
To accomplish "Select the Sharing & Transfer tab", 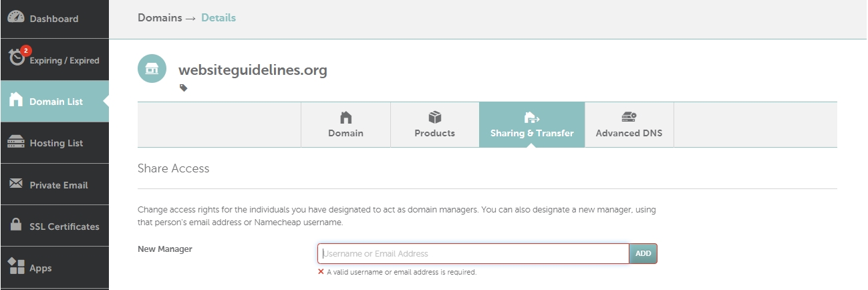I will coord(532,124).
